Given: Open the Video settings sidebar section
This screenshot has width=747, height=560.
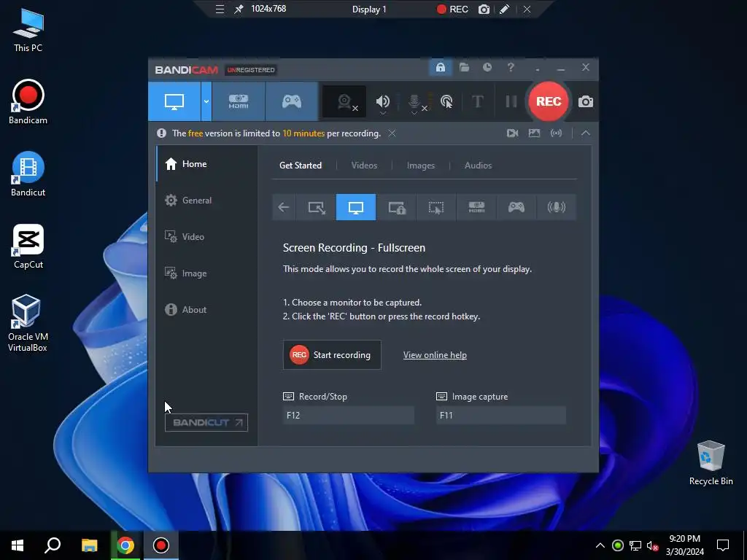Looking at the screenshot, I should pyautogui.click(x=206, y=237).
